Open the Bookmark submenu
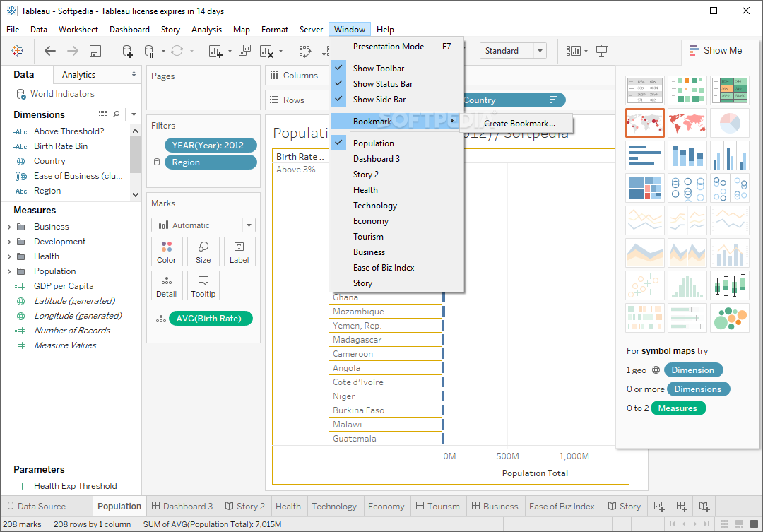This screenshot has height=532, width=763. point(396,122)
